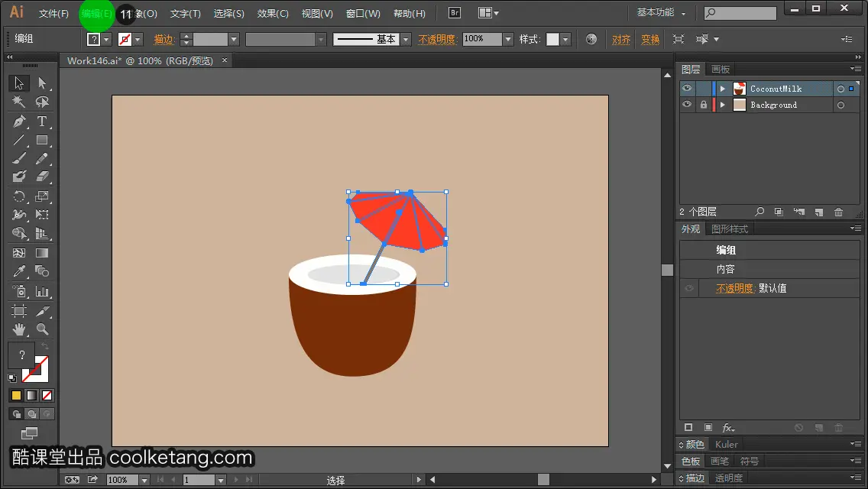Open the style 样式 dropdown arrow

(565, 39)
